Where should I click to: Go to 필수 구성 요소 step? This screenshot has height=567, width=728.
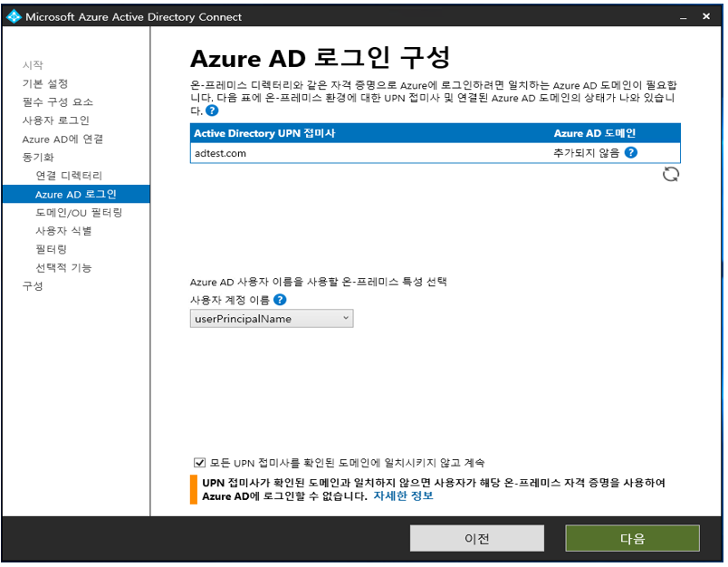click(x=58, y=101)
